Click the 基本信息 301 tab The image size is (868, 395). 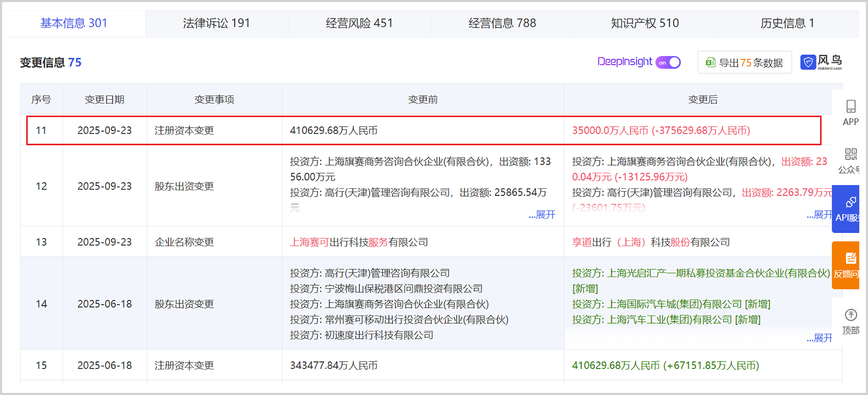click(x=74, y=23)
